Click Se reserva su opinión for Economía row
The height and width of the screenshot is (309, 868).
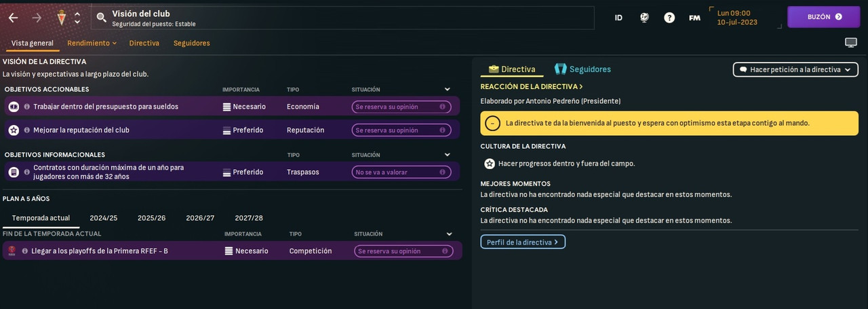pos(401,107)
